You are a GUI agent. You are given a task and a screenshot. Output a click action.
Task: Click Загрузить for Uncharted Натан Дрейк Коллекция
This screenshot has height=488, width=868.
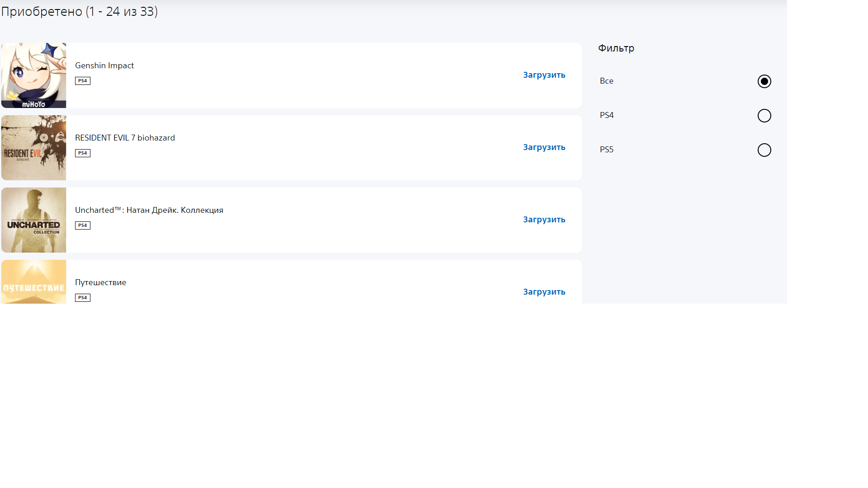tap(544, 220)
